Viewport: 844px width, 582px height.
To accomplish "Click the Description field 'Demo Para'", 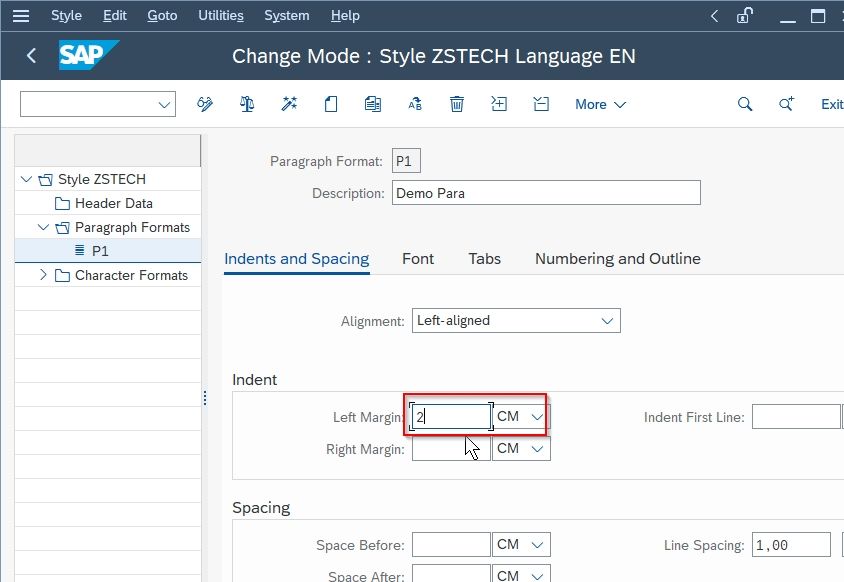I will (x=546, y=193).
